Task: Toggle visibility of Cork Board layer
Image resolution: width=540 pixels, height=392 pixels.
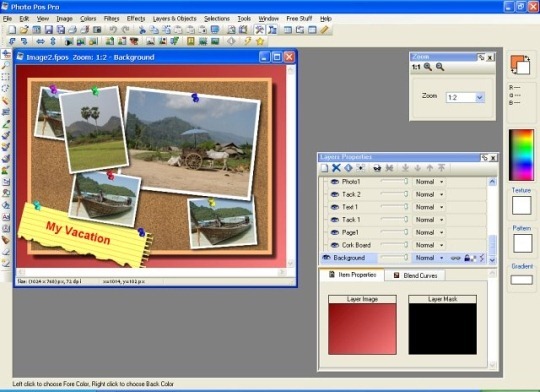Action: [x=335, y=245]
